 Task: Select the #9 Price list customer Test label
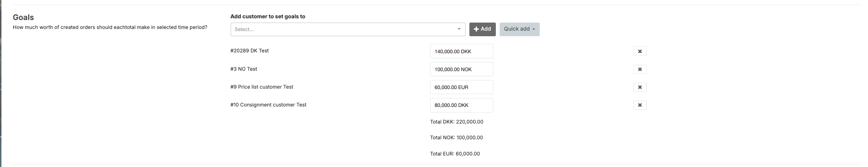pyautogui.click(x=262, y=87)
